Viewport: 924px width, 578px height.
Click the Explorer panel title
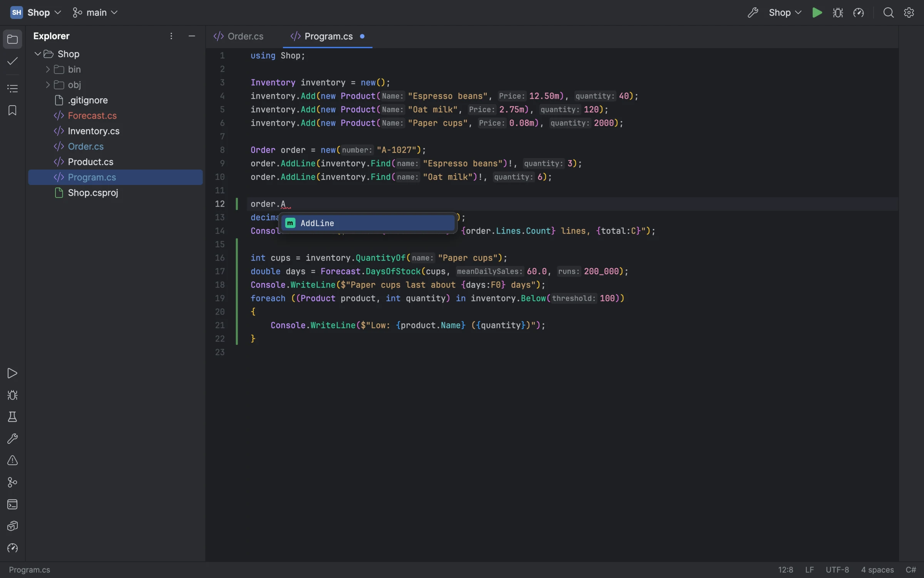(51, 36)
